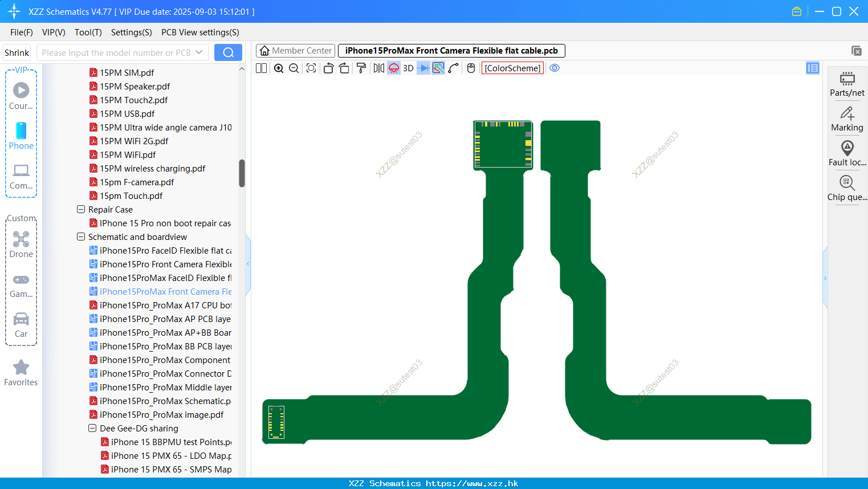
Task: Close all tabs icon
Action: tap(856, 51)
